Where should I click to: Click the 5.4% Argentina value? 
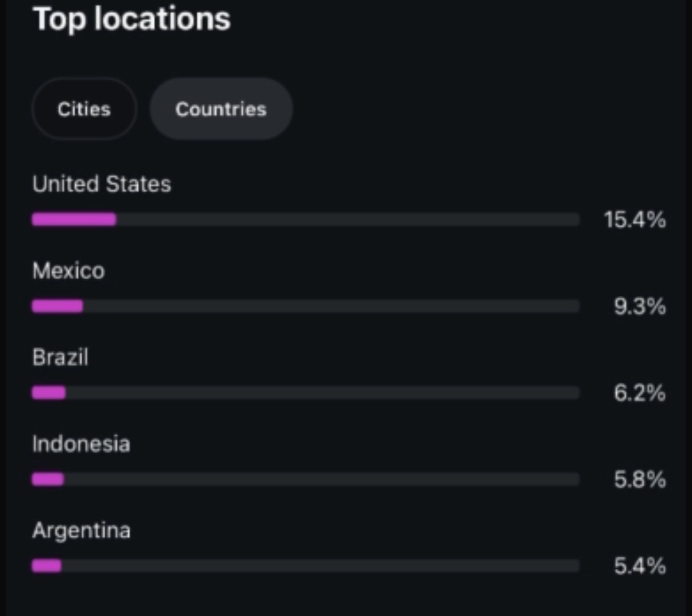tap(640, 565)
